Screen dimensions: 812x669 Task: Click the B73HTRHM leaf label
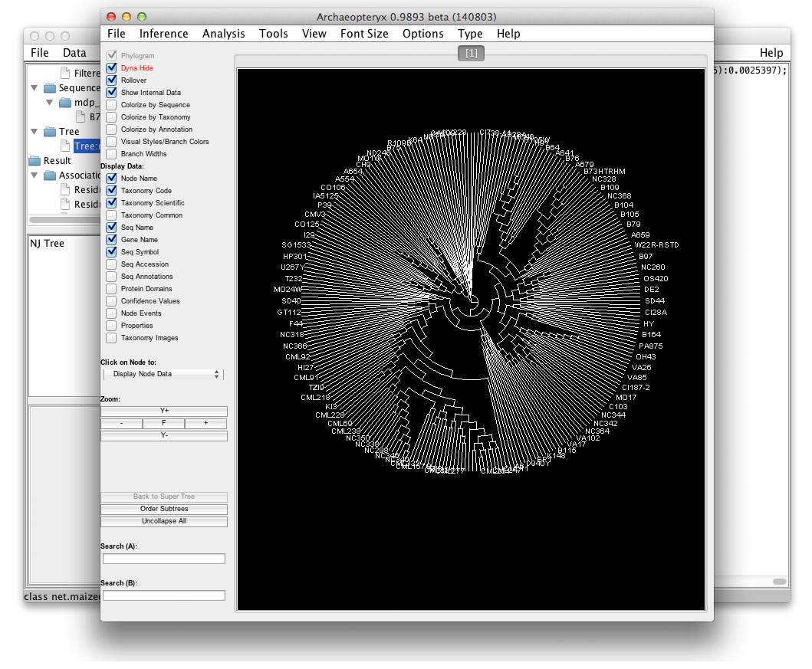604,171
